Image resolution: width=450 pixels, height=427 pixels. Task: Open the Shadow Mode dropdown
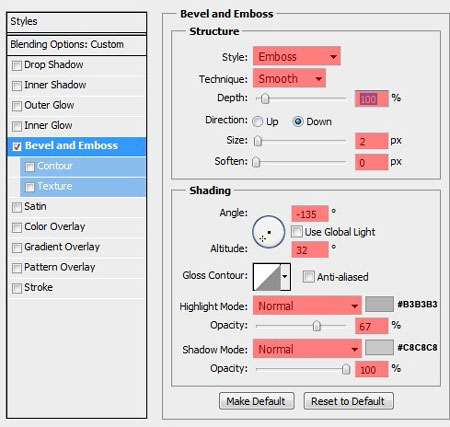pos(307,349)
